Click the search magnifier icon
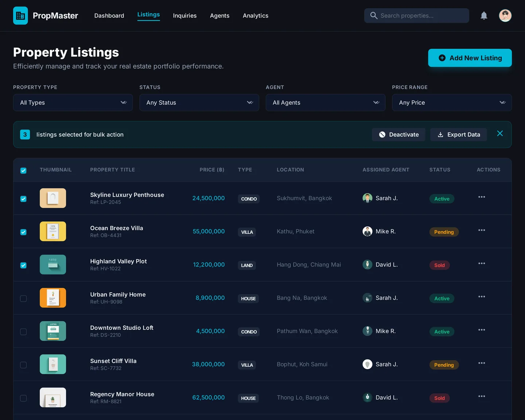The width and height of the screenshot is (525, 420). 374,15
